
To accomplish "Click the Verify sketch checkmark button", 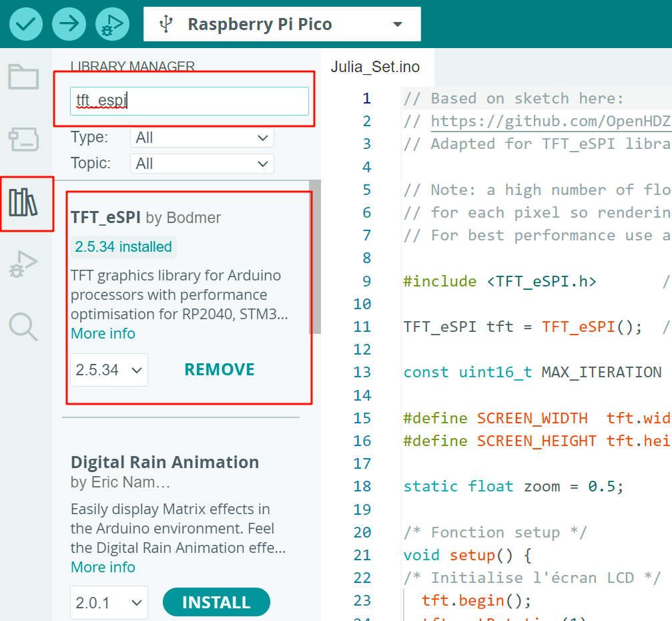I will click(x=26, y=23).
